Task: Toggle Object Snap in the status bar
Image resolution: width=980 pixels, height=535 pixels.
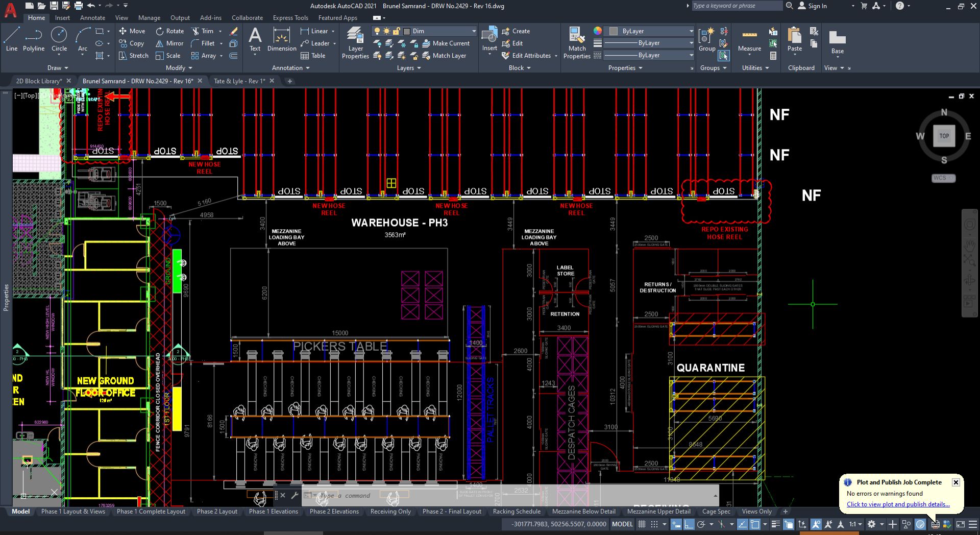Action: coord(721,524)
